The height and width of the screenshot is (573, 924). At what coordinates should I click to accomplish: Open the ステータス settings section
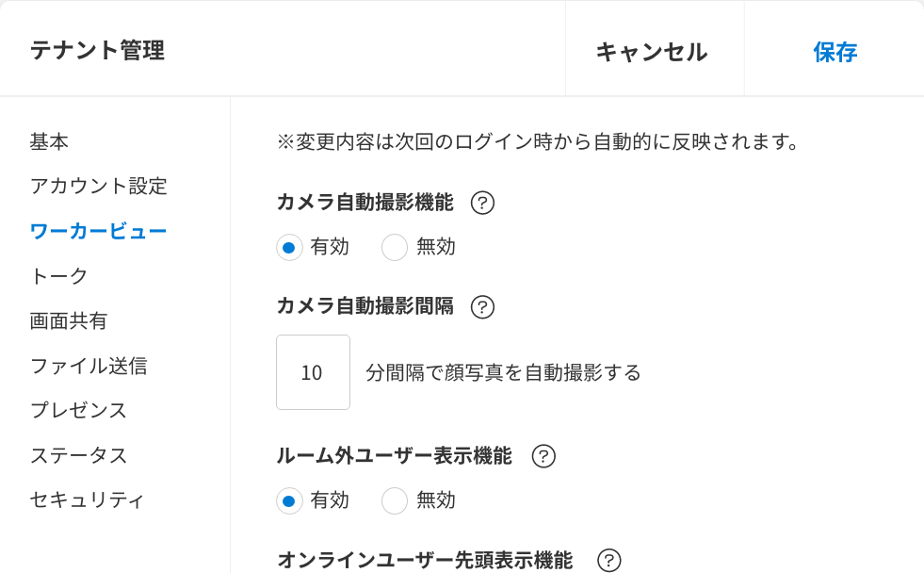point(78,455)
